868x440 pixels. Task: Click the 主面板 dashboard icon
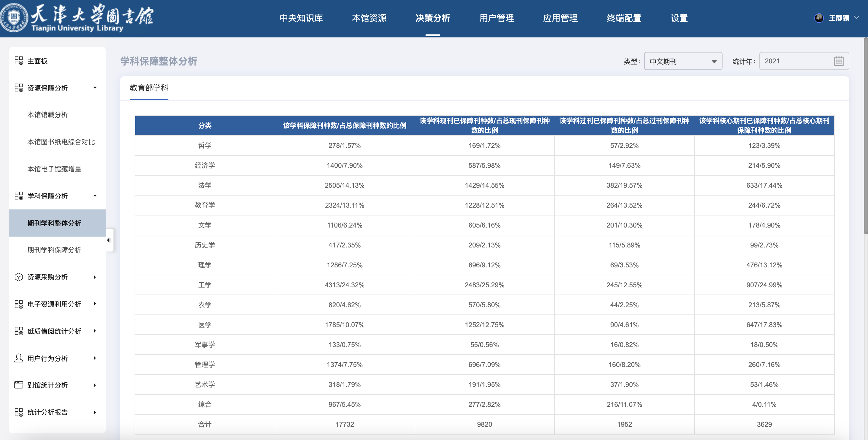pos(18,61)
